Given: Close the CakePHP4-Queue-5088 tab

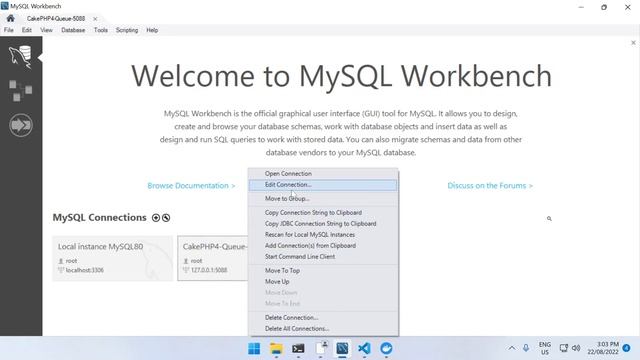Looking at the screenshot, I should pyautogui.click(x=95, y=19).
